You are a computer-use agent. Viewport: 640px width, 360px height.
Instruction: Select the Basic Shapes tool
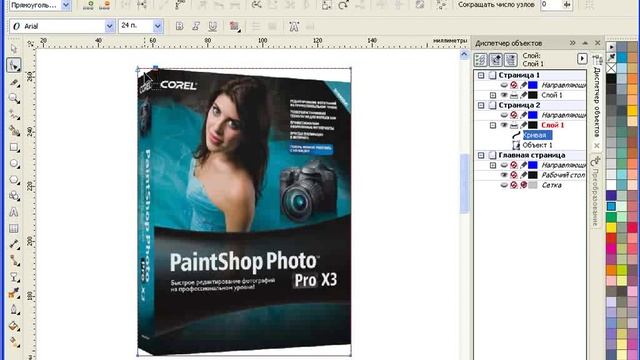click(x=14, y=196)
